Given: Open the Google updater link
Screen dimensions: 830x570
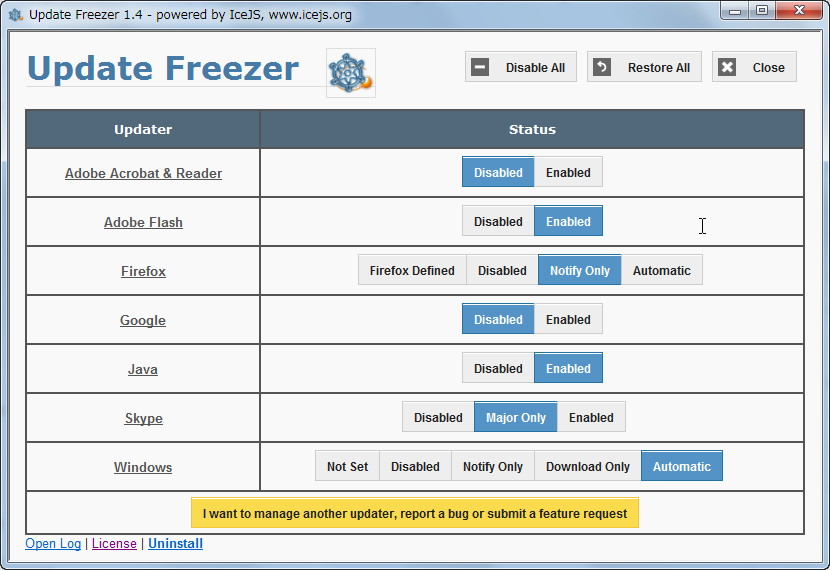Looking at the screenshot, I should (143, 320).
